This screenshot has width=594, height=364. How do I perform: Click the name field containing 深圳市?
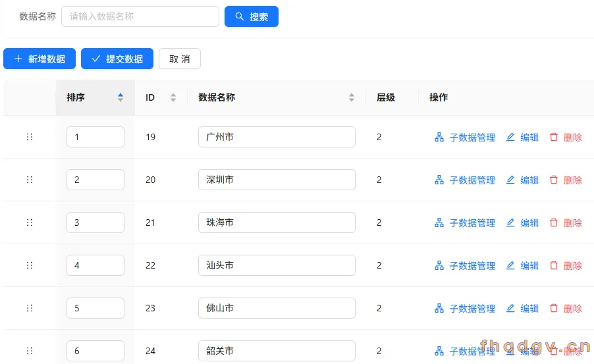(x=277, y=180)
